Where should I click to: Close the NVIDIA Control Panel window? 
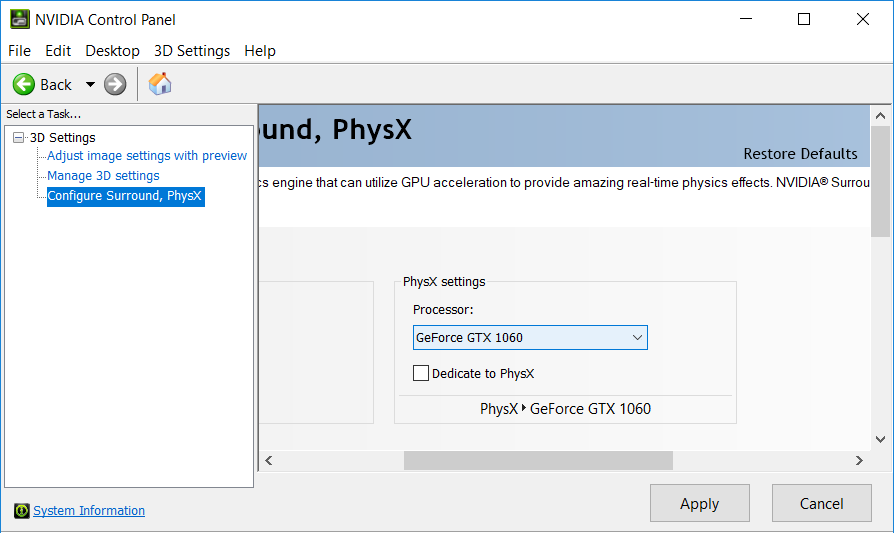point(863,19)
